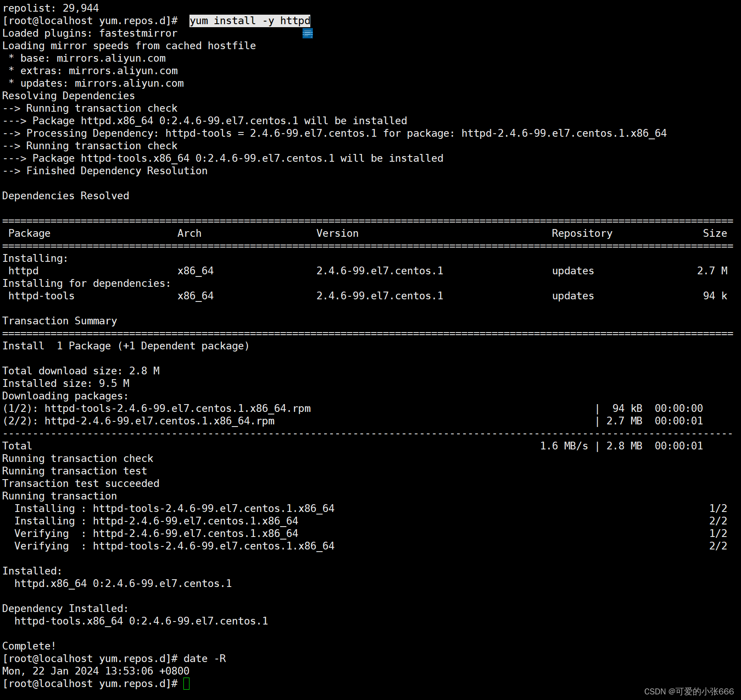The width and height of the screenshot is (741, 700).
Task: Click 'Installed size: 9.5 M' line
Action: [66, 383]
